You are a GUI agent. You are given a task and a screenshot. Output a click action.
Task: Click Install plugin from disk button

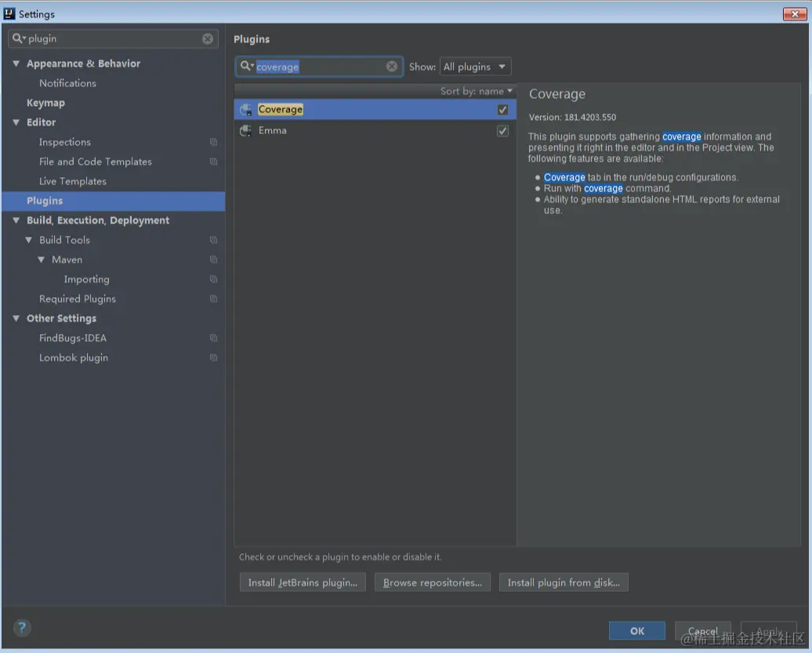pyautogui.click(x=564, y=582)
